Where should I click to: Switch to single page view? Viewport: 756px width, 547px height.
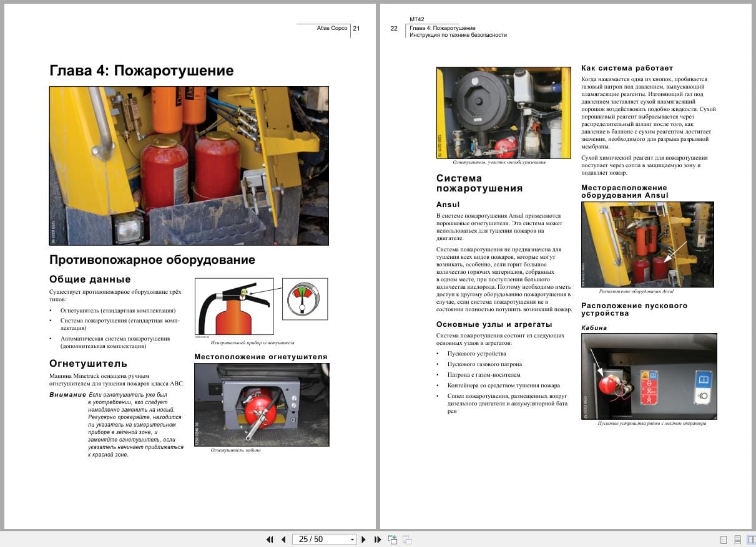[724, 540]
